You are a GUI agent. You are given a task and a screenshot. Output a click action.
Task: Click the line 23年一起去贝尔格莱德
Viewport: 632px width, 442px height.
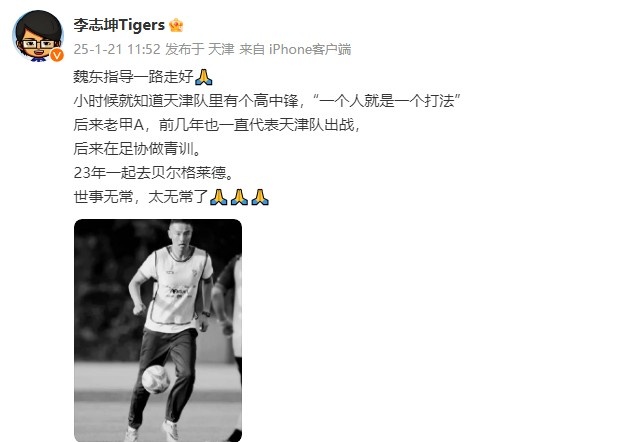[x=154, y=173]
